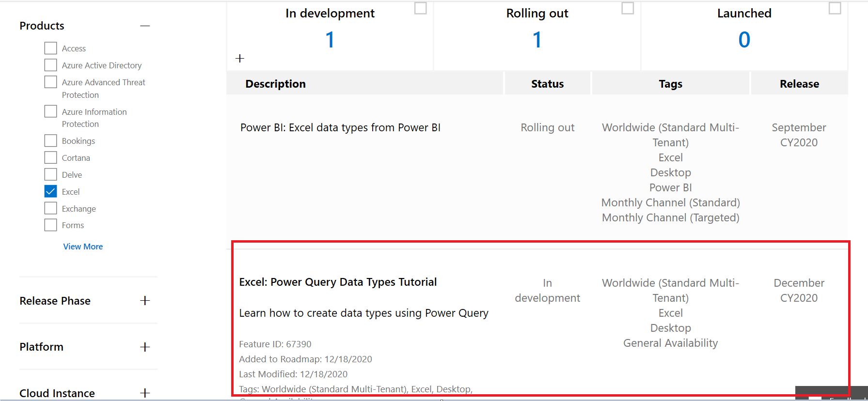Viewport: 868px width, 401px height.
Task: Toggle the In development card checkbox
Action: coord(420,8)
